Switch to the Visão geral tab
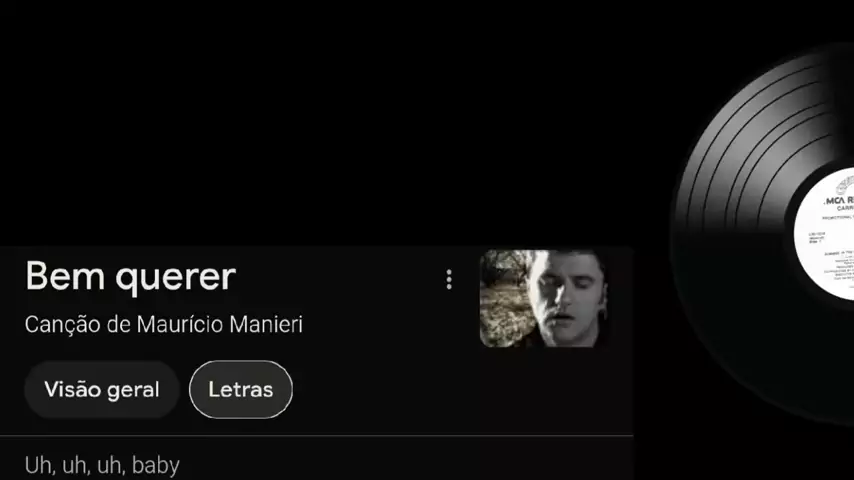Viewport: 854px width, 480px height. pos(102,390)
